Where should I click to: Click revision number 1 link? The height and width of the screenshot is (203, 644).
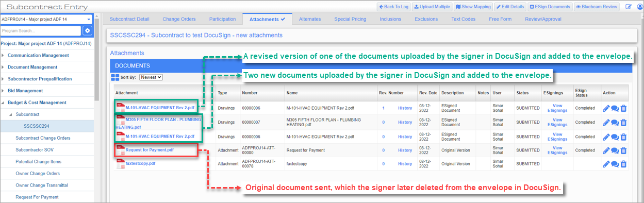click(x=383, y=108)
